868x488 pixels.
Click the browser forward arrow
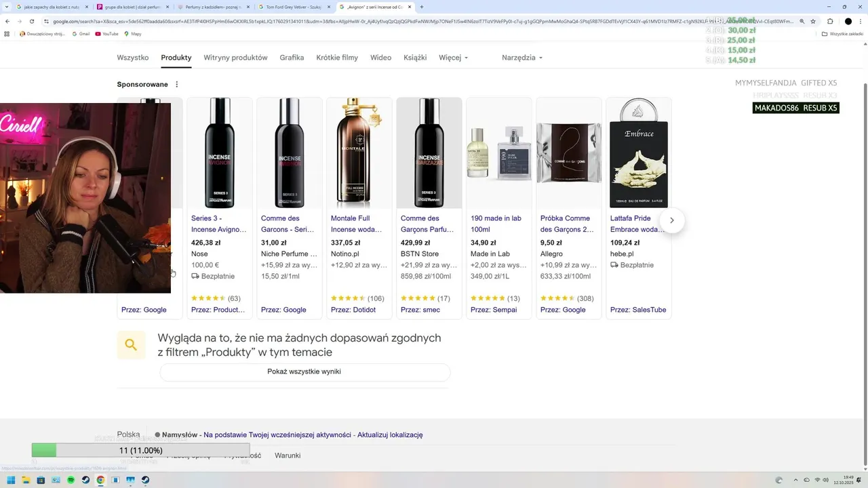pos(20,21)
